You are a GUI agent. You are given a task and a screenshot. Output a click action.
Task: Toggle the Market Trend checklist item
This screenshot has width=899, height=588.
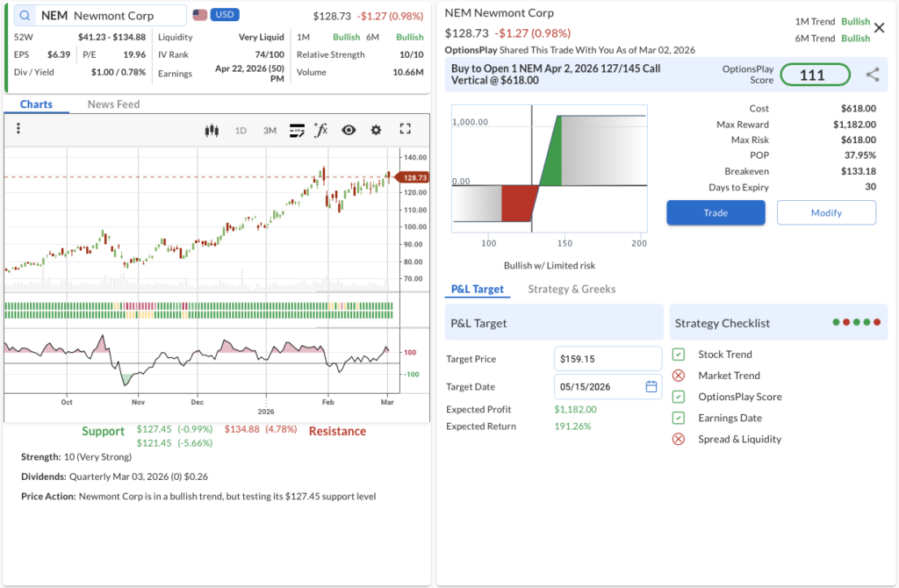tap(678, 376)
